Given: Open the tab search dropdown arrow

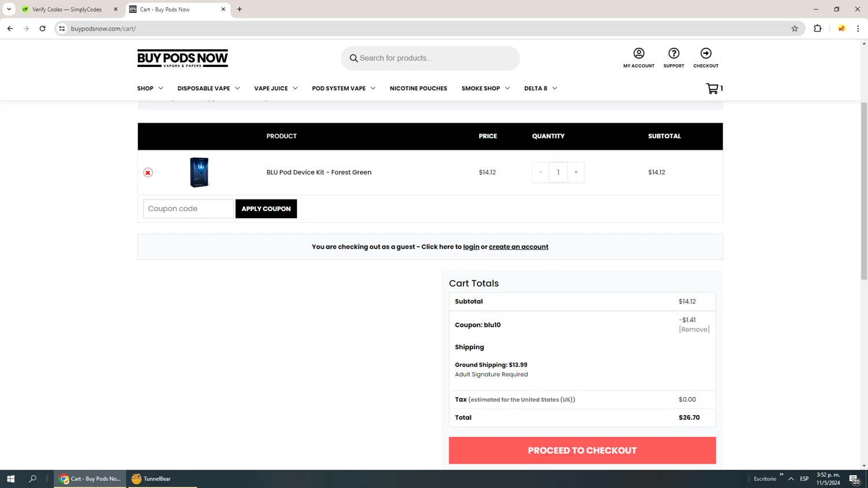Looking at the screenshot, I should point(9,9).
